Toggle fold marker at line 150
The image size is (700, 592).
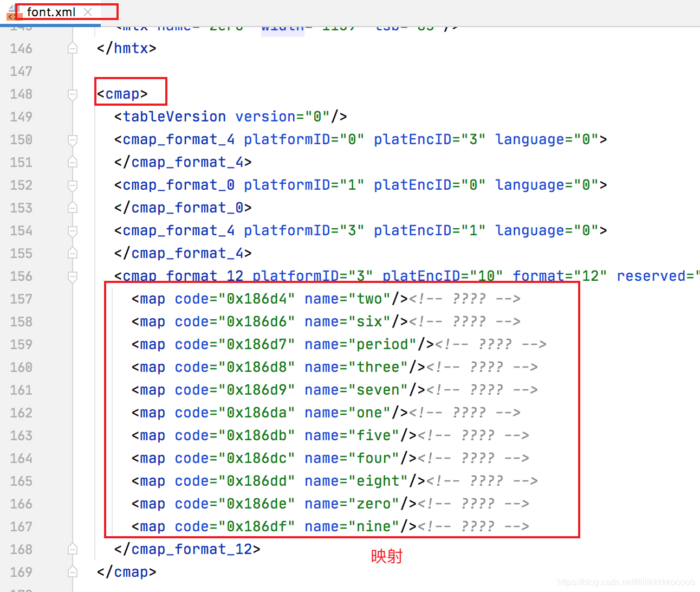(x=73, y=139)
